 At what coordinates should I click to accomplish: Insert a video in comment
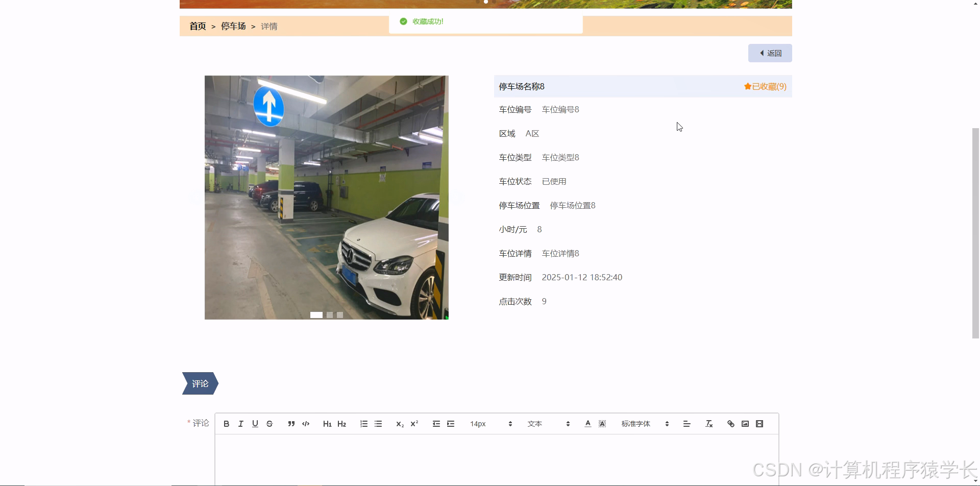click(759, 424)
